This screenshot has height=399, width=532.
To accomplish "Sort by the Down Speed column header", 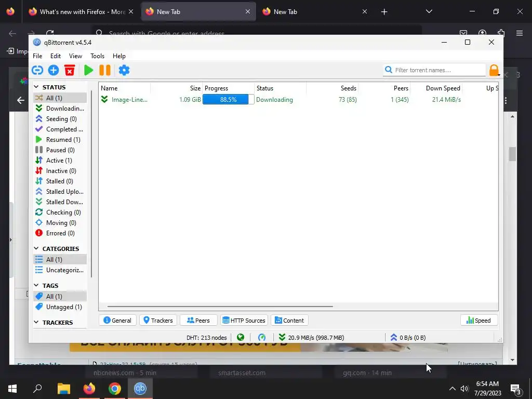I will click(436, 88).
